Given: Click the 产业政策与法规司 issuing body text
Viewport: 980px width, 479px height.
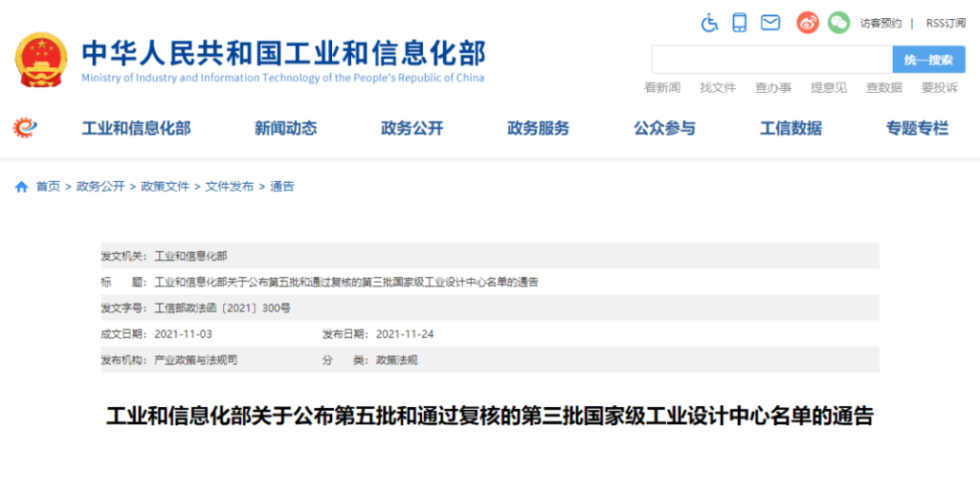Looking at the screenshot, I should [195, 360].
